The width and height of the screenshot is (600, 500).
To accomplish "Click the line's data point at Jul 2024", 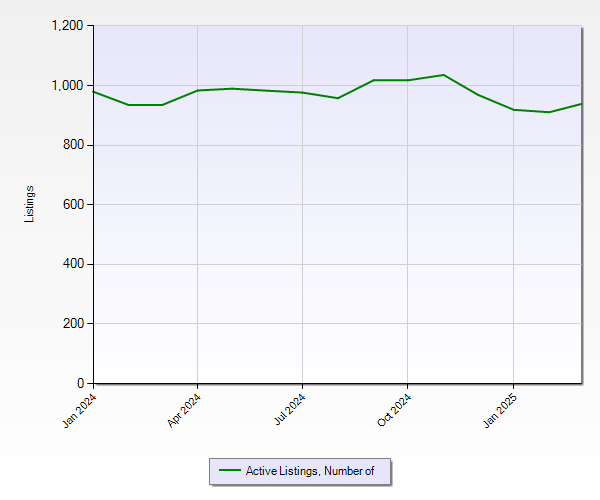I will [x=302, y=92].
